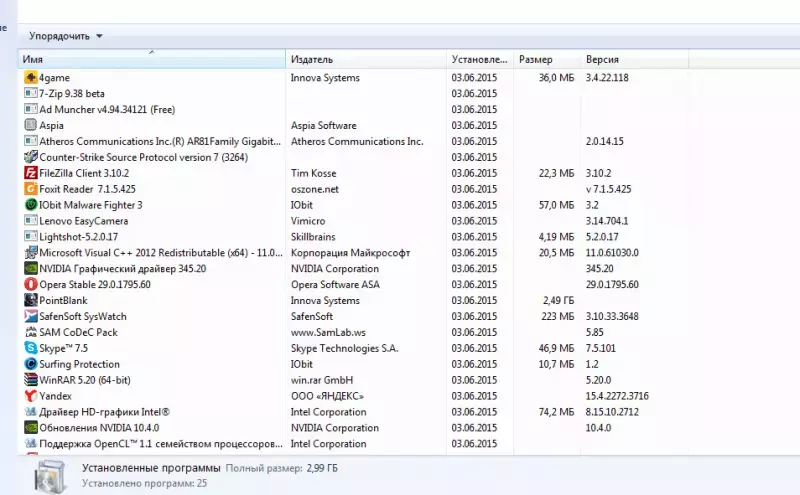Select version value 2.0.14.15
Viewport: 800px width, 495px height.
point(605,141)
